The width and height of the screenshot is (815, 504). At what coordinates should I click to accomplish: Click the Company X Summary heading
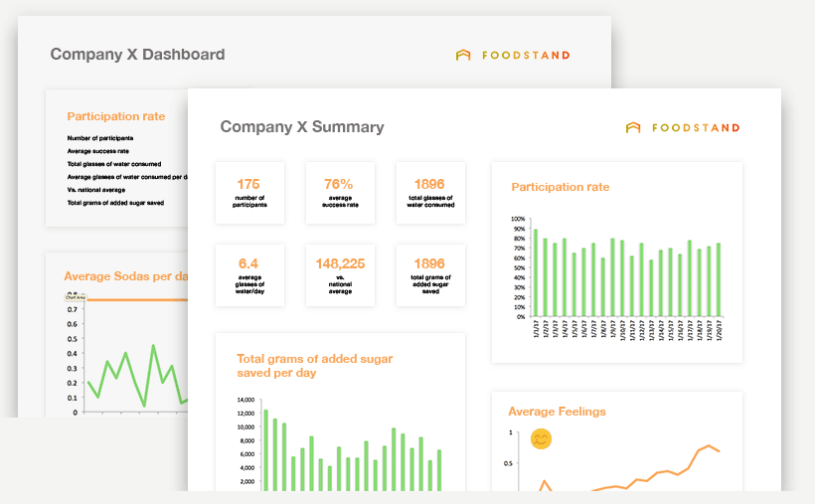(301, 127)
